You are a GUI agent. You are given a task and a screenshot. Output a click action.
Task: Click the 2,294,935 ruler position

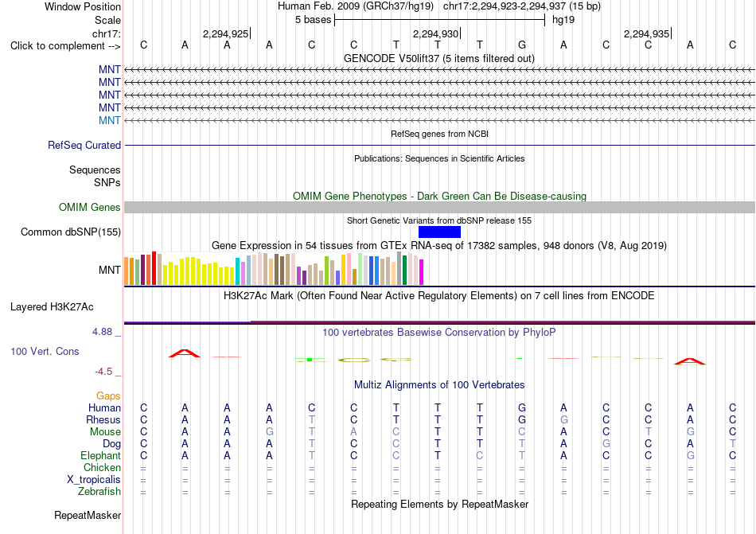646,33
